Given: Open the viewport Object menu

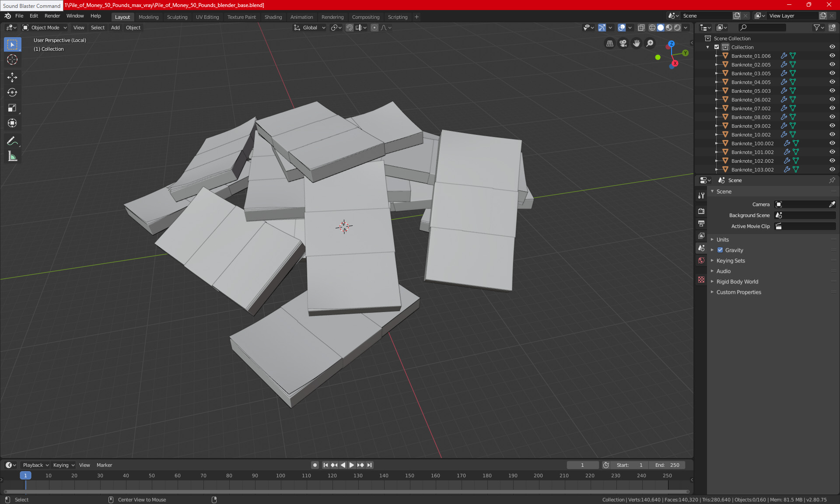Looking at the screenshot, I should [133, 28].
